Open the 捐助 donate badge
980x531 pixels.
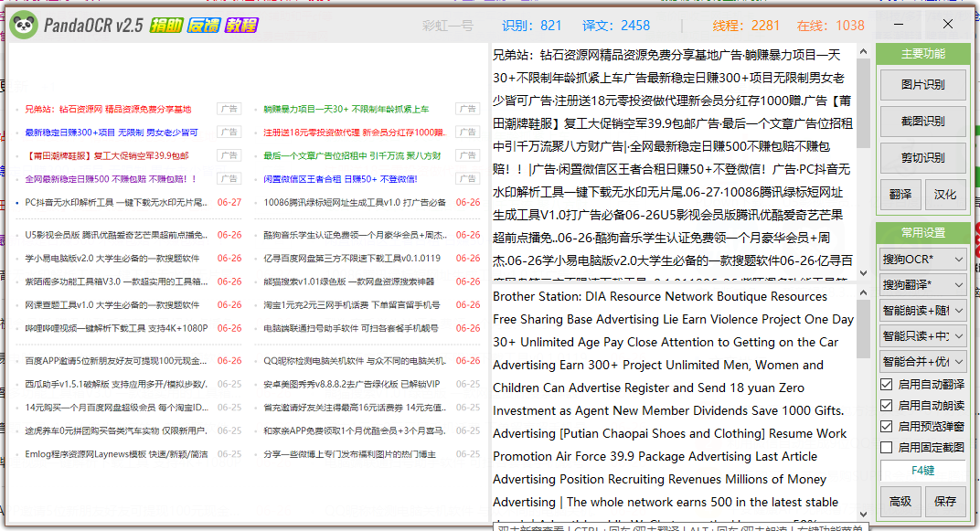coord(166,26)
